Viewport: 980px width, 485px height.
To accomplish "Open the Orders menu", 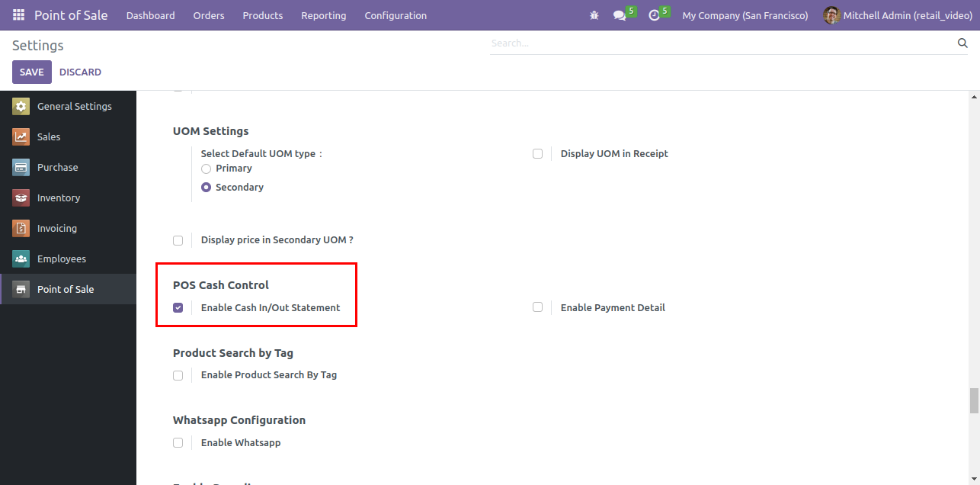I will 209,15.
